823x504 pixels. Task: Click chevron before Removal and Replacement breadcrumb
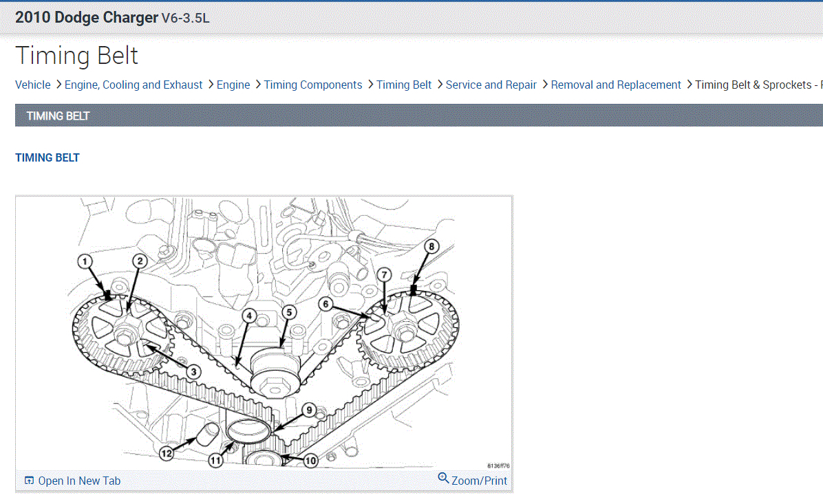click(x=545, y=85)
